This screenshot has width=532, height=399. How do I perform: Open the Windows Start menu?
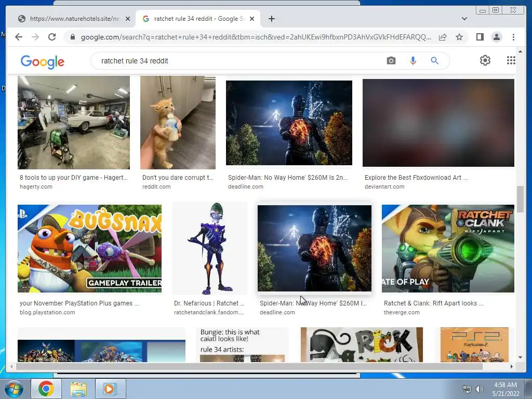click(14, 389)
